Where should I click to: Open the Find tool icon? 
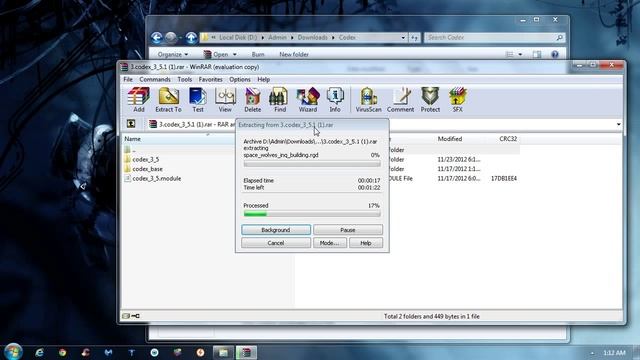point(280,99)
